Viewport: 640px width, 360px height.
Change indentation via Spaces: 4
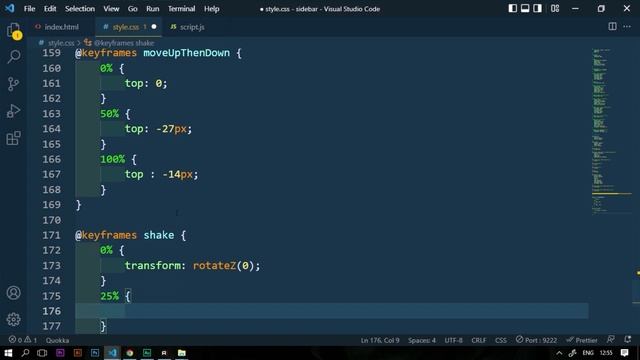(x=422, y=340)
